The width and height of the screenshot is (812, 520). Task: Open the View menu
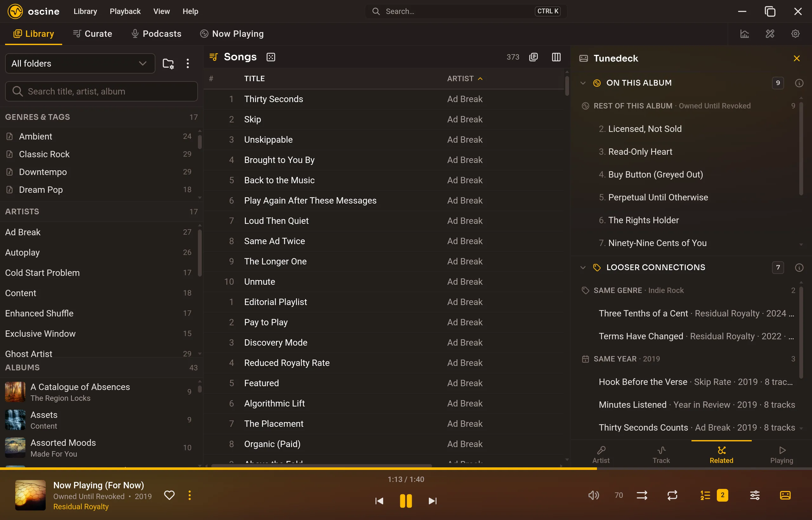[161, 11]
